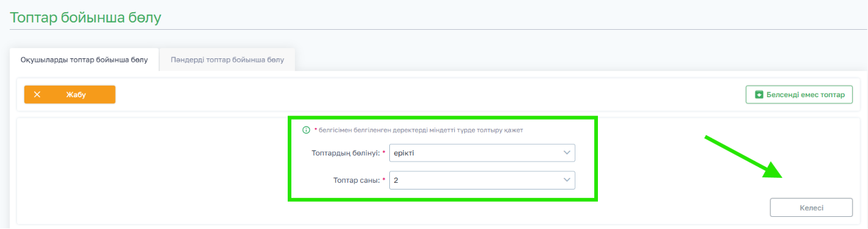Select the field showing value 2
Screen dimensions: 868x229
(x=482, y=180)
